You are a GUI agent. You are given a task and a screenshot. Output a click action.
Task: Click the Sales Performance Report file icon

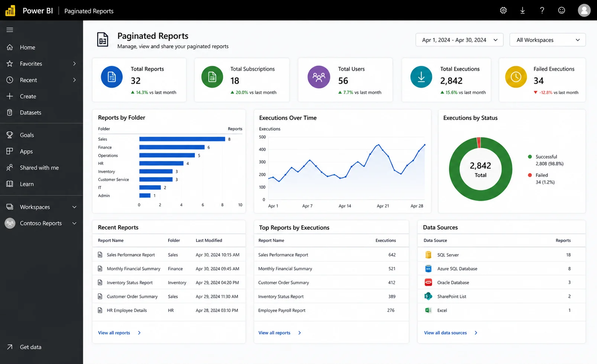point(100,255)
